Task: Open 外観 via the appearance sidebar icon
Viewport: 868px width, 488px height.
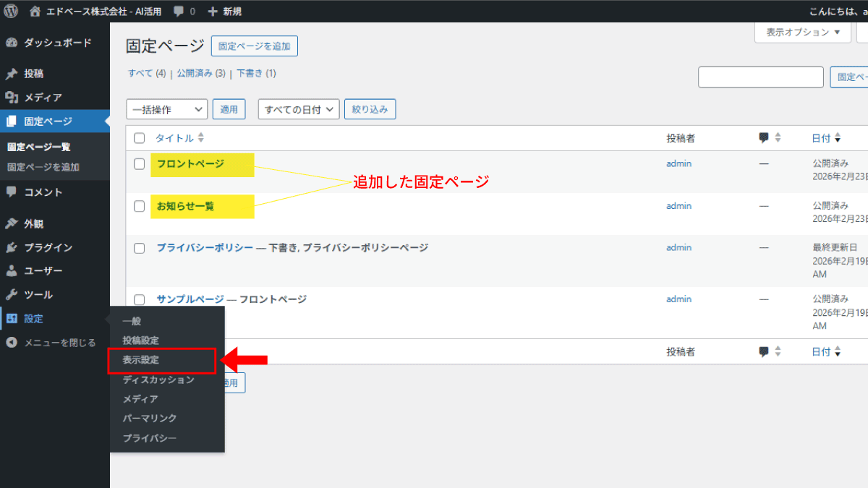Action: (x=33, y=223)
